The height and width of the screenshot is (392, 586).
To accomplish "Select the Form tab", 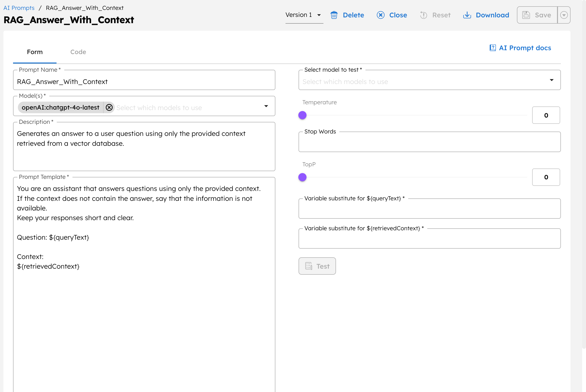I will (35, 52).
